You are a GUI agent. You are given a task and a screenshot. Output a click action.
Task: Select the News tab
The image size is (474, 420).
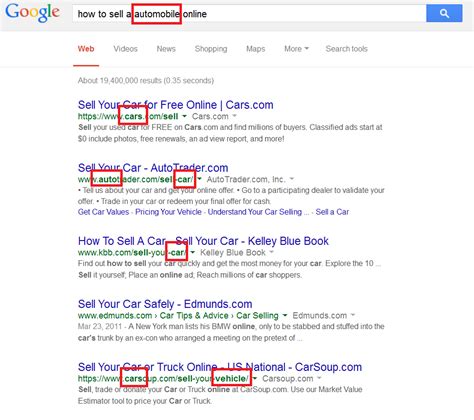(x=166, y=49)
